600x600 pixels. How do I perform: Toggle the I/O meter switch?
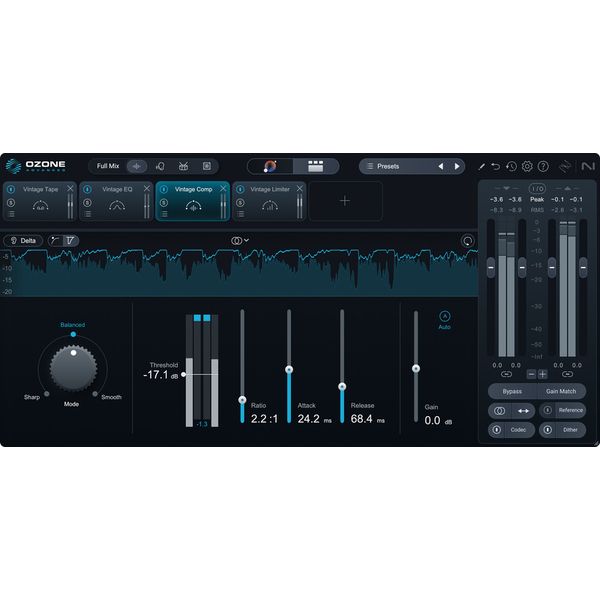(x=537, y=189)
